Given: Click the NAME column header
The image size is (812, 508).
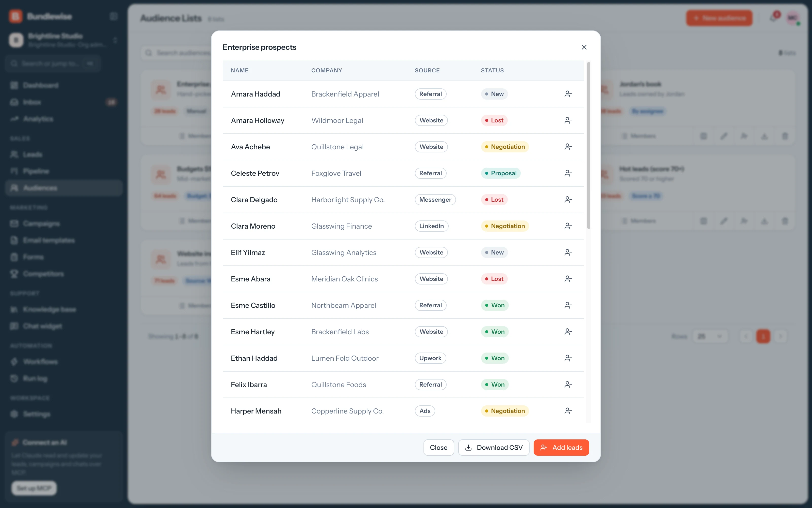Looking at the screenshot, I should pos(240,71).
